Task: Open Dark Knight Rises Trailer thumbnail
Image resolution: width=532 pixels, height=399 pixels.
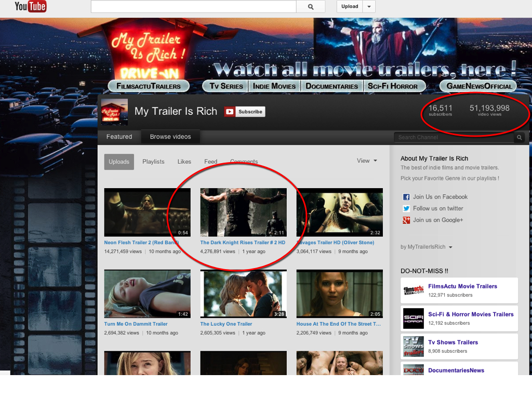Action: pyautogui.click(x=243, y=212)
